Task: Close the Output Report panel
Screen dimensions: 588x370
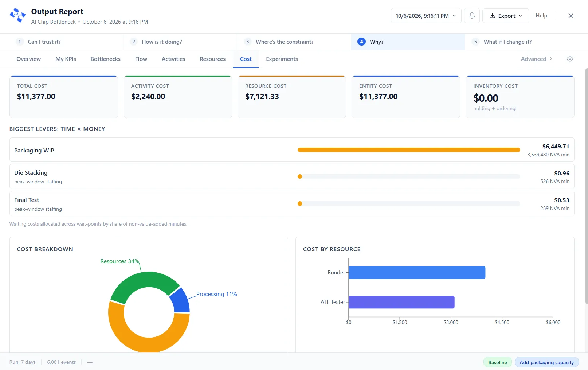Action: pos(571,16)
